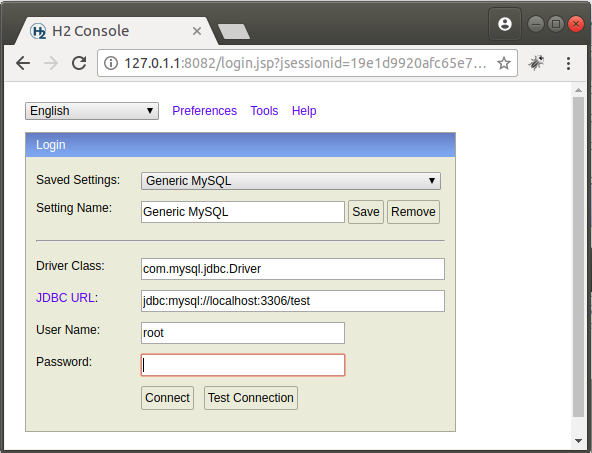Open the Preferences link
This screenshot has width=592, height=453.
204,111
